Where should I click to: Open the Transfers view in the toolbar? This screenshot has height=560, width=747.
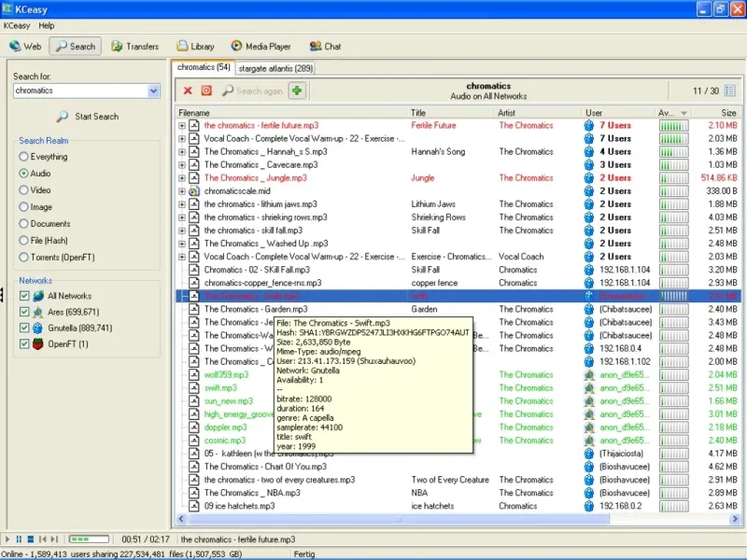(134, 46)
